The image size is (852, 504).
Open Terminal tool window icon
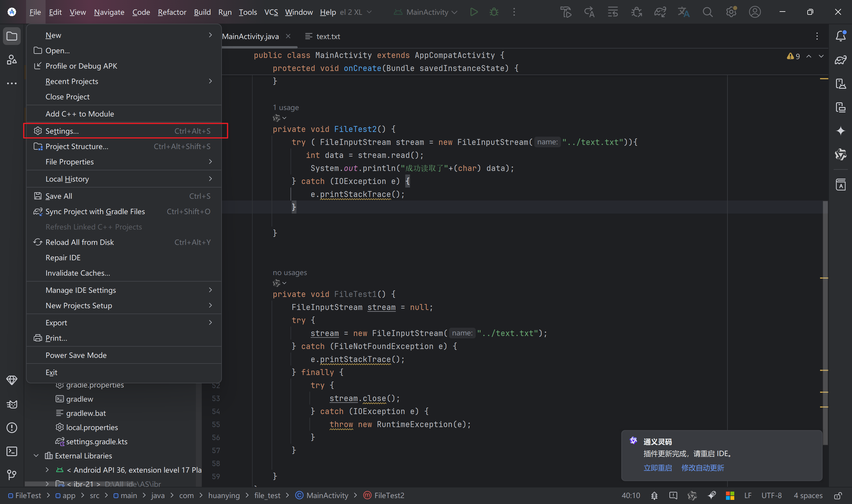click(x=12, y=451)
